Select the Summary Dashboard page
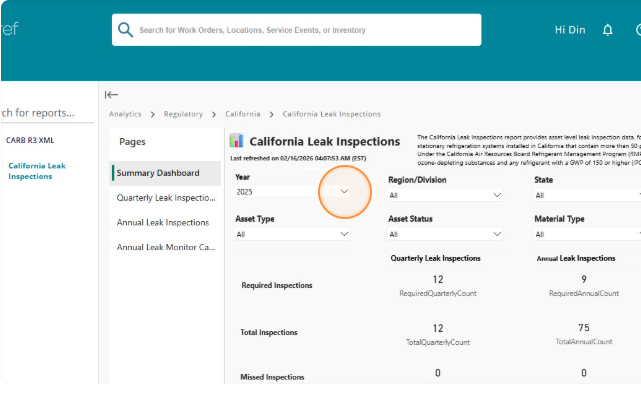The width and height of the screenshot is (641, 395). coord(166,173)
